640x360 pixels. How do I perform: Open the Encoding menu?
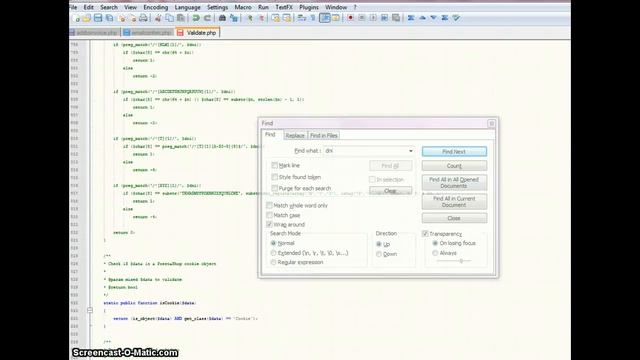click(x=156, y=7)
